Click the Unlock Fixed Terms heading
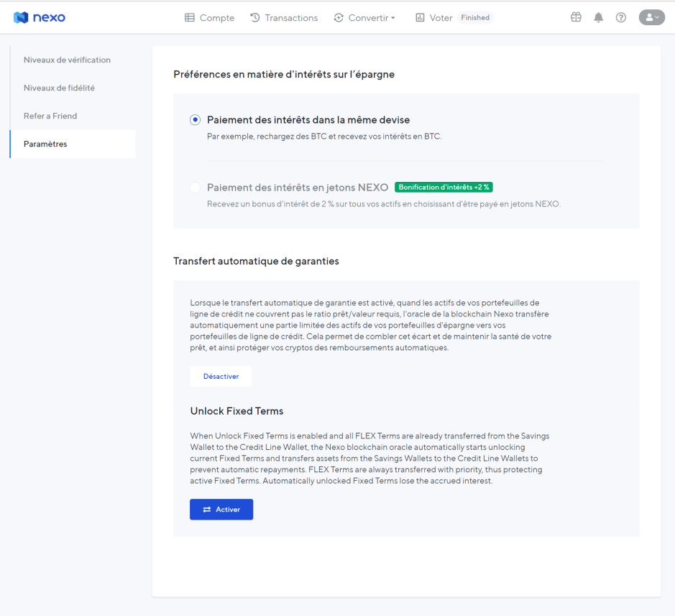This screenshot has width=675, height=616. tap(237, 411)
